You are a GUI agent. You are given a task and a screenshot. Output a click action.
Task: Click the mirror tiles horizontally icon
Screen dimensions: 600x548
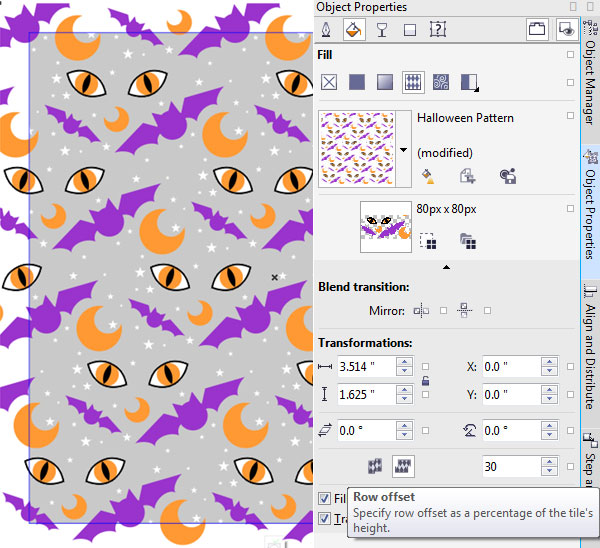point(421,311)
